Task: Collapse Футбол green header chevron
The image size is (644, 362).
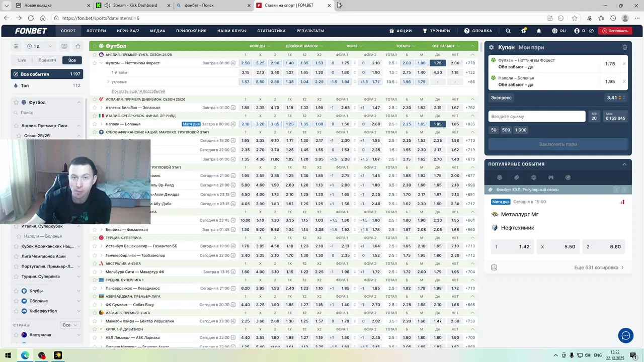Action: coord(472,46)
